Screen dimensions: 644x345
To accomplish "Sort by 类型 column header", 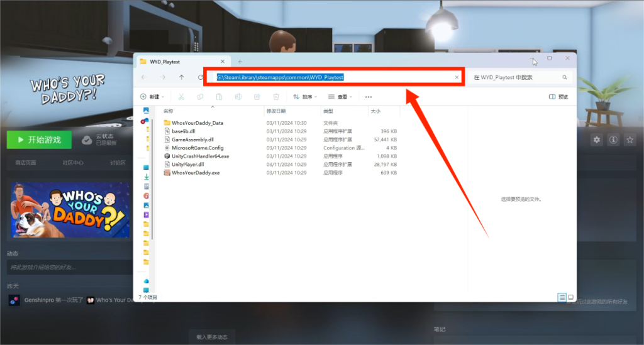I will tap(328, 111).
